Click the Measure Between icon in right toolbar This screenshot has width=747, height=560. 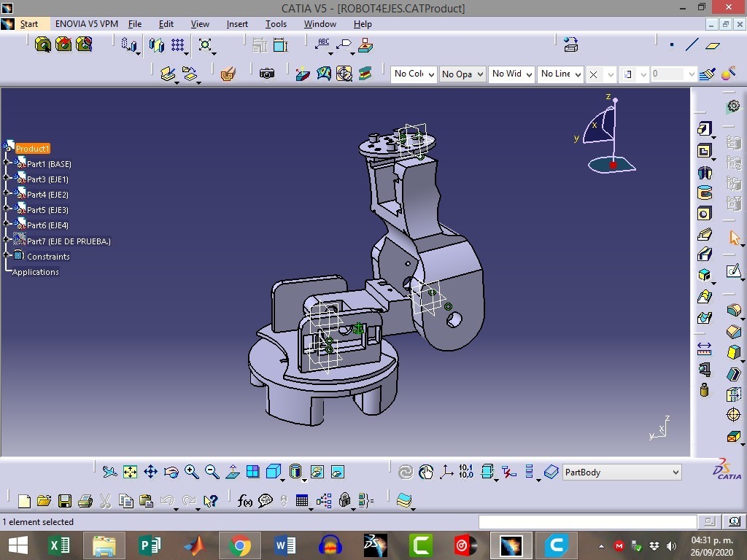704,349
